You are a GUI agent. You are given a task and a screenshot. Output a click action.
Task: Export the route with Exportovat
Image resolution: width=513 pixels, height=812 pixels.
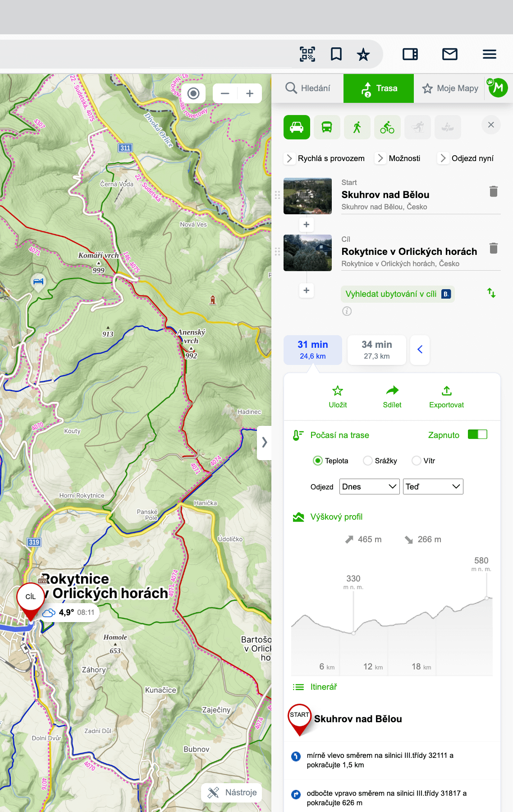tap(446, 397)
